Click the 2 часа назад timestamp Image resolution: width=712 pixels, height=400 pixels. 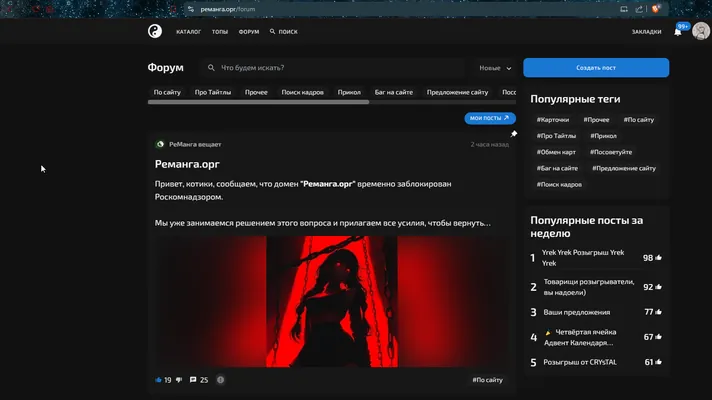coord(490,144)
